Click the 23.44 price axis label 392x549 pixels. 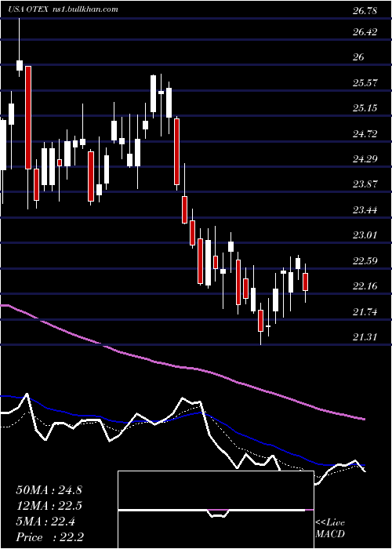365,210
